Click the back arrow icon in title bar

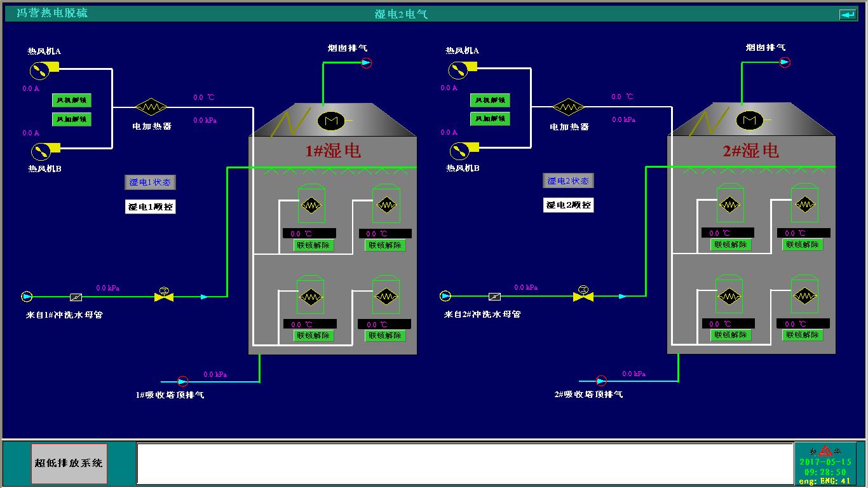tap(847, 14)
